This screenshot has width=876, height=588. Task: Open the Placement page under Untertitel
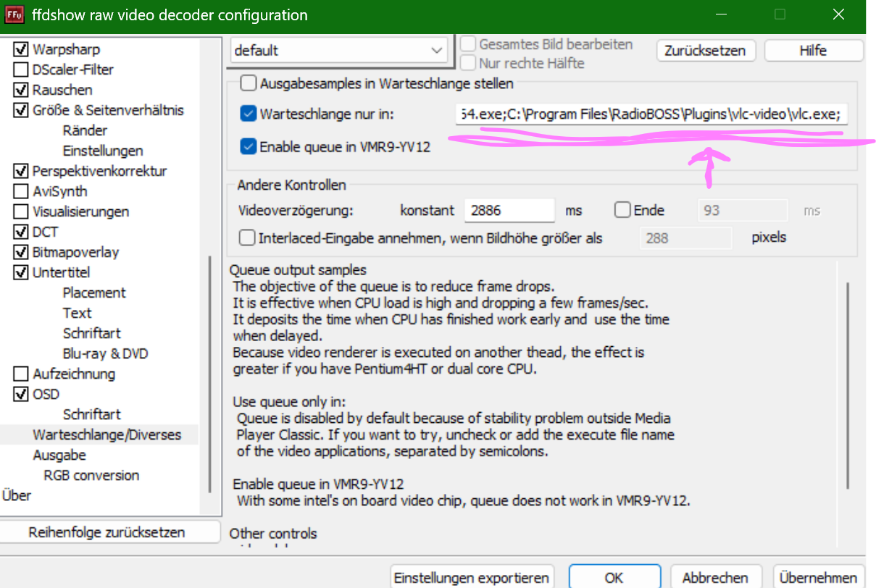coord(94,293)
